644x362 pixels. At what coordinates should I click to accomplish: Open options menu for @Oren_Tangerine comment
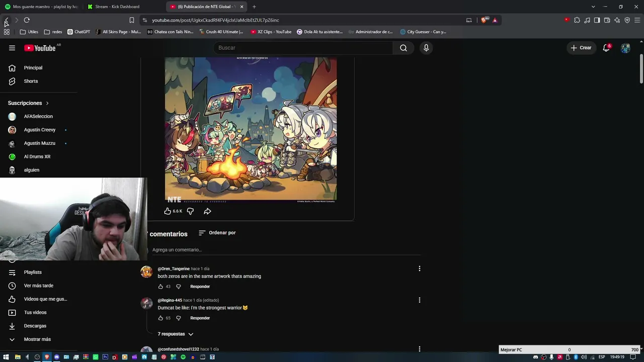coord(419,268)
